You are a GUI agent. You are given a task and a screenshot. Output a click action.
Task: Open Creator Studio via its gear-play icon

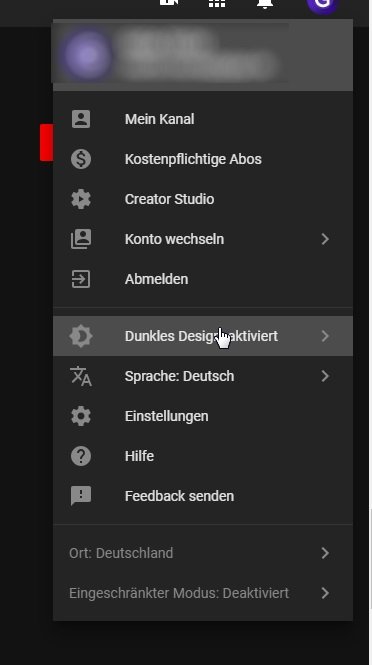81,199
